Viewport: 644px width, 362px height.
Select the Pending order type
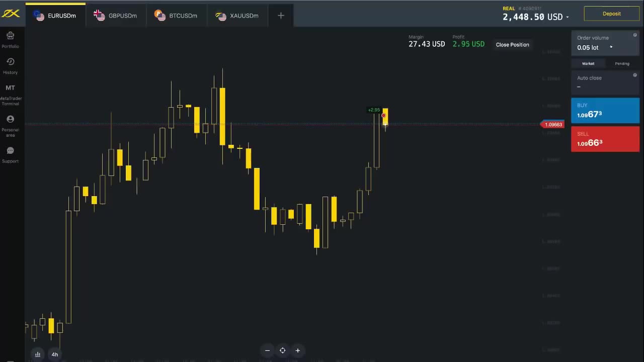tap(622, 64)
